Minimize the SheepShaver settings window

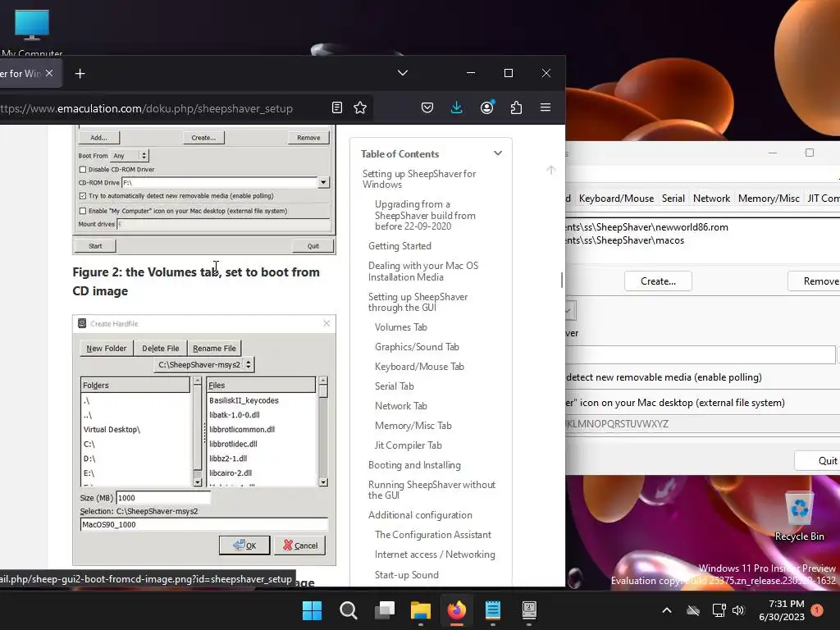click(x=773, y=153)
